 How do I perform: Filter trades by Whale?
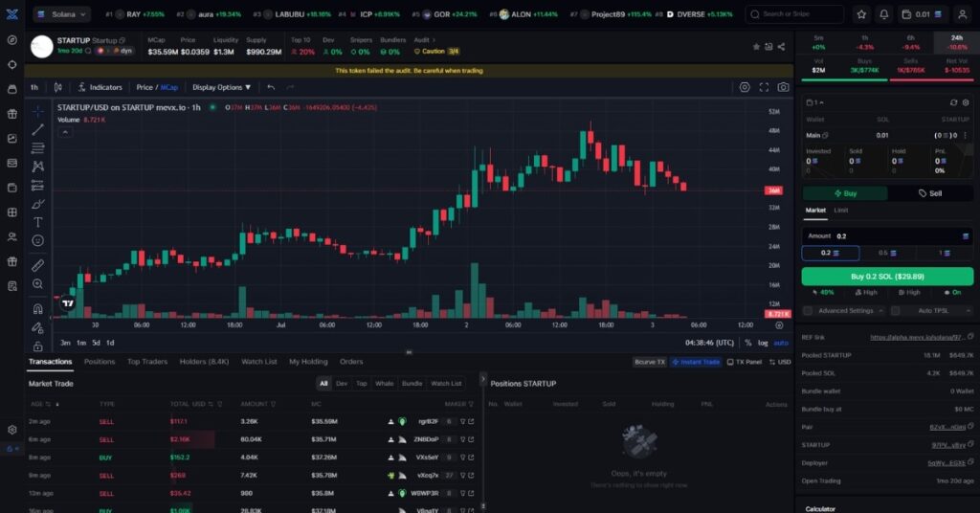point(385,384)
